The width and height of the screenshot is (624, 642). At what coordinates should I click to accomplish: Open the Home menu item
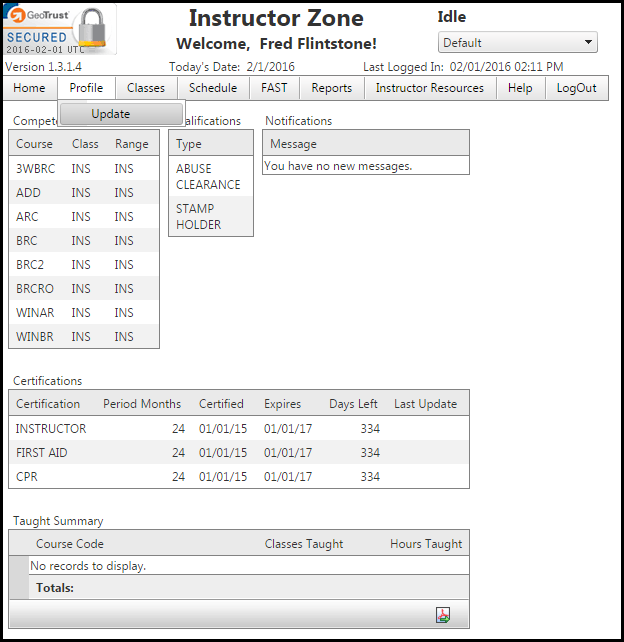29,88
